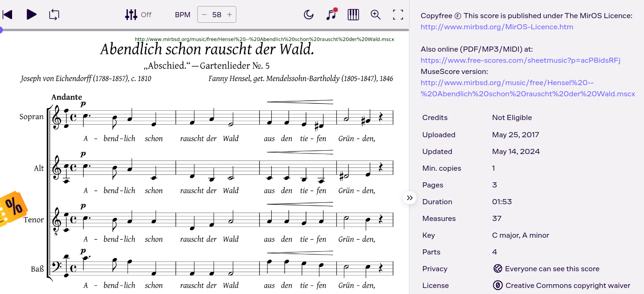Click the BPM value 58 field
This screenshot has width=644, height=294.
[x=217, y=14]
